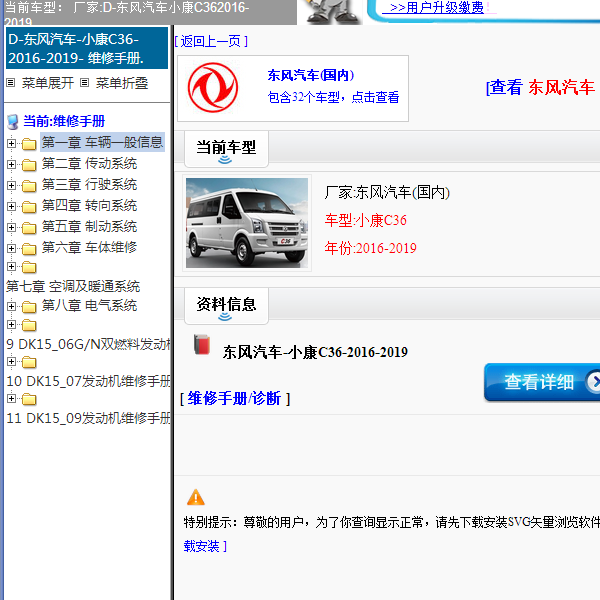Screen dimensions: 600x600
Task: Click folder icon of 第一章 车辆一般信息
Action: point(29,144)
